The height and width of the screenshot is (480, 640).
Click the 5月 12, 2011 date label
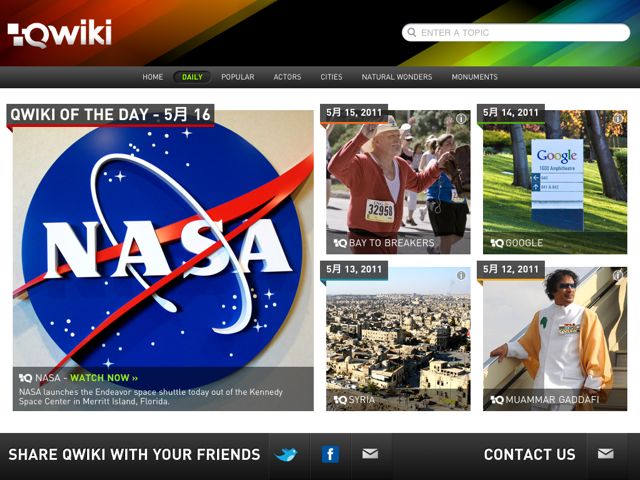point(511,269)
